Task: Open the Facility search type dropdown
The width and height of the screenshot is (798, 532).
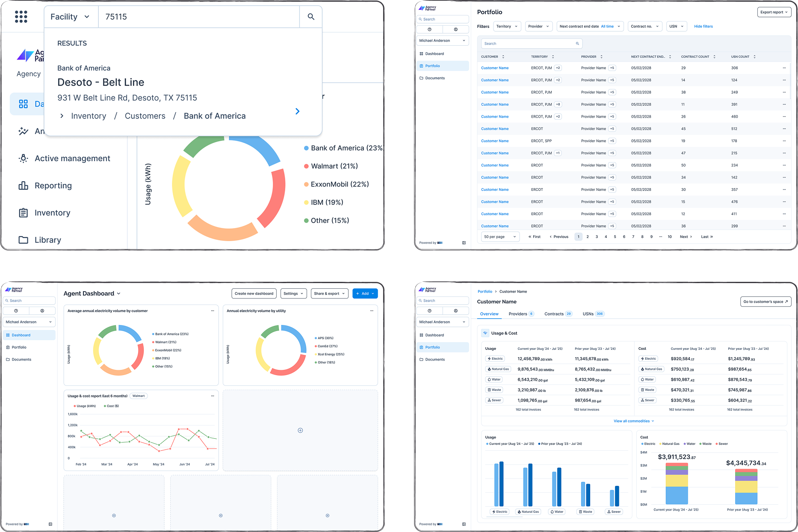Action: 71,17
